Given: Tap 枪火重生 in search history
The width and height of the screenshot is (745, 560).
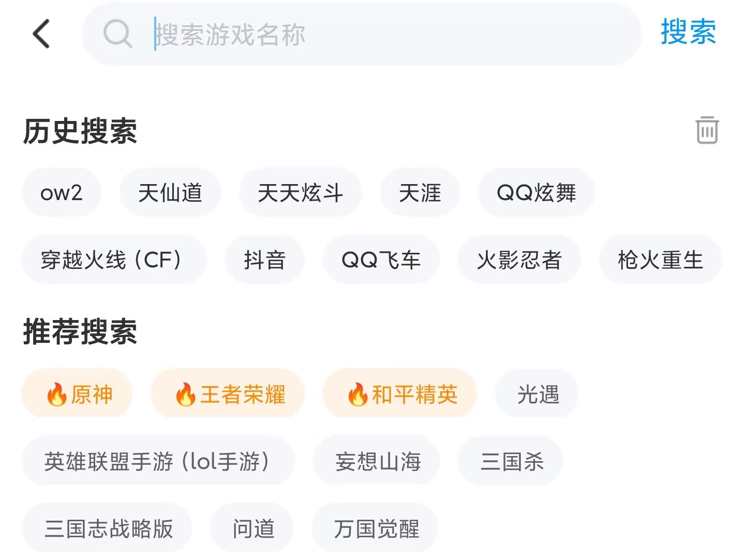Looking at the screenshot, I should 660,260.
